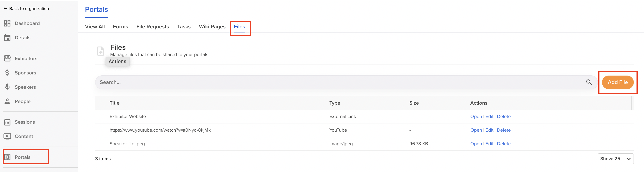Image resolution: width=644 pixels, height=172 pixels.
Task: Click the search magnifier icon
Action: (x=589, y=82)
